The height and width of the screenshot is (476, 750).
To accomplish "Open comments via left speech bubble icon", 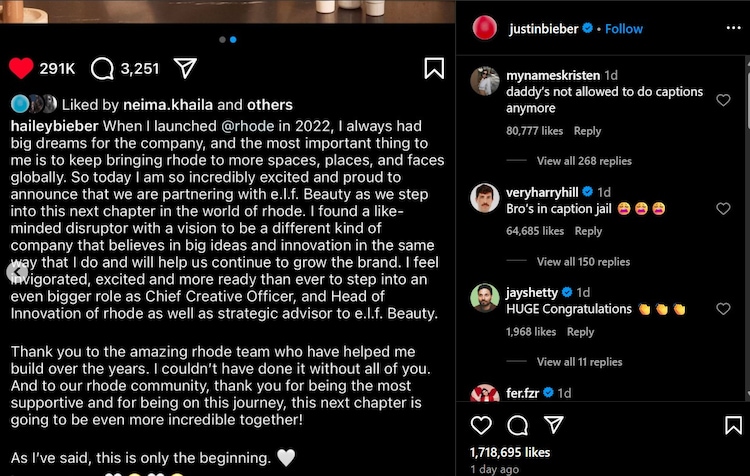I will 102,68.
